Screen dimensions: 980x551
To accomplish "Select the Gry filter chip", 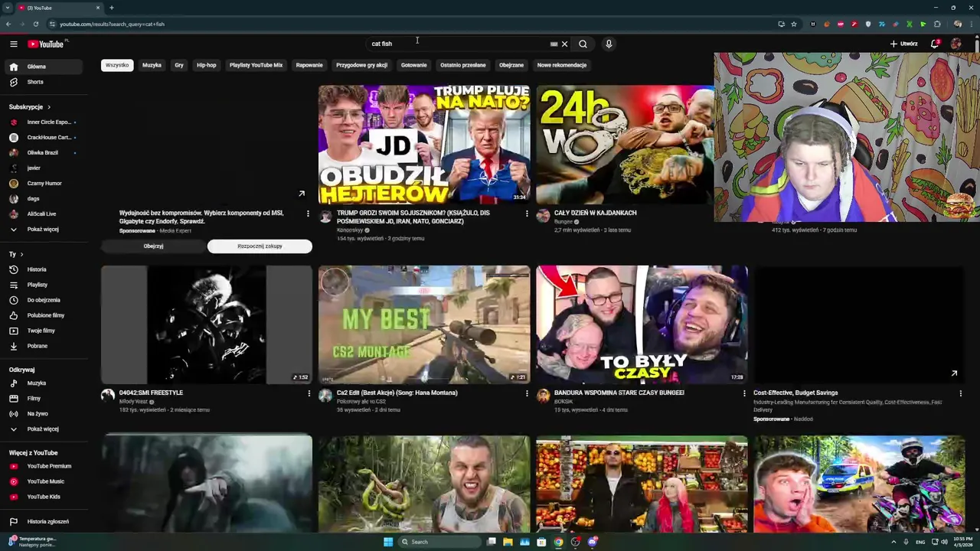I will pyautogui.click(x=179, y=65).
